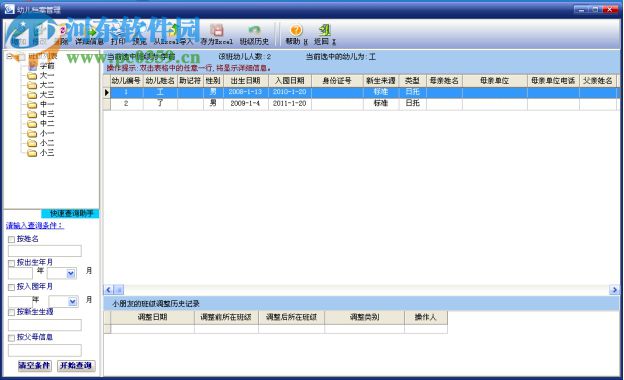Image resolution: width=624 pixels, height=380 pixels.
Task: Click the 操作人 history column header
Action: point(426,318)
